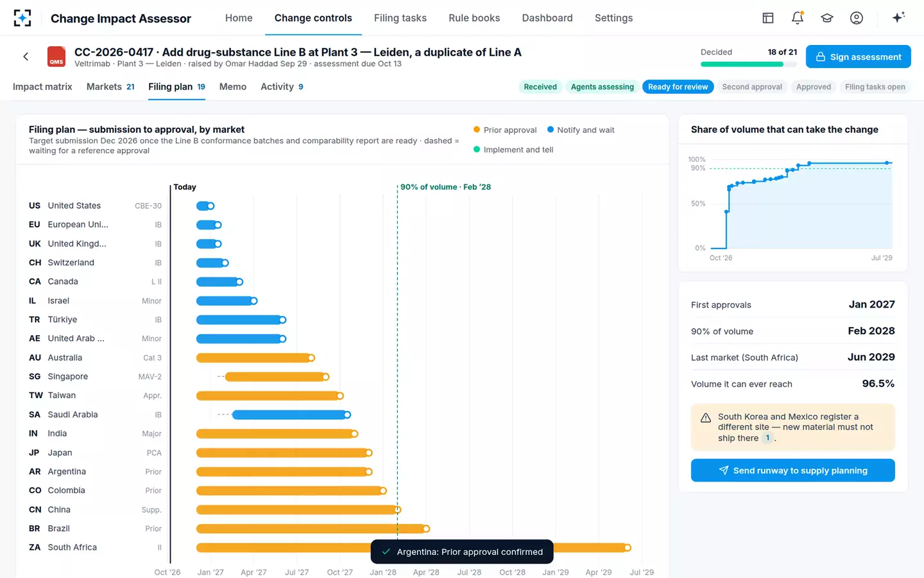
Task: Open the warning footnote badge 1
Action: (767, 438)
